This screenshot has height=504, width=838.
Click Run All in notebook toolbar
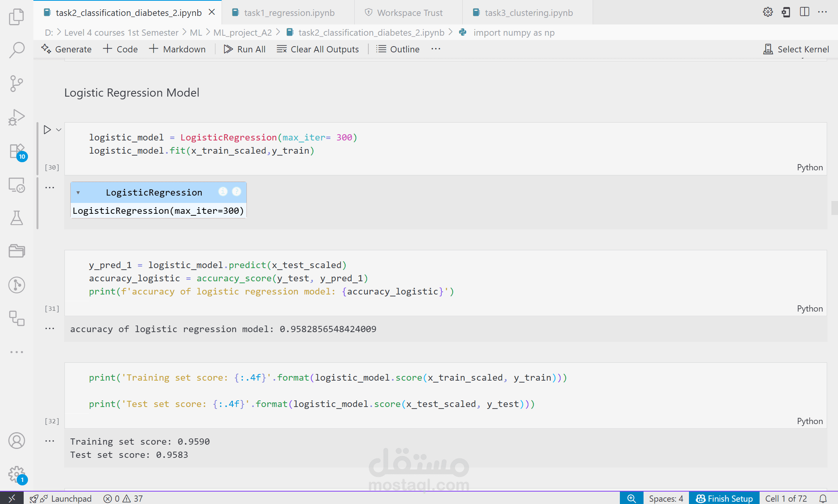coord(245,49)
